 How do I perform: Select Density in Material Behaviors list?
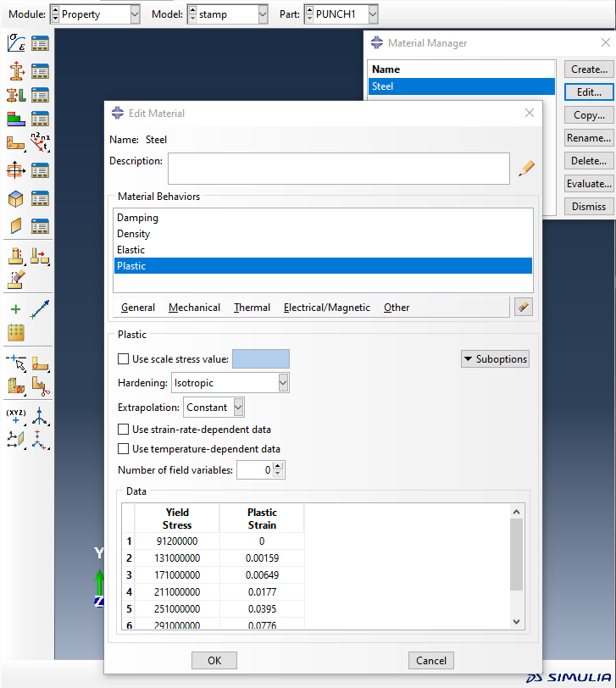click(323, 234)
